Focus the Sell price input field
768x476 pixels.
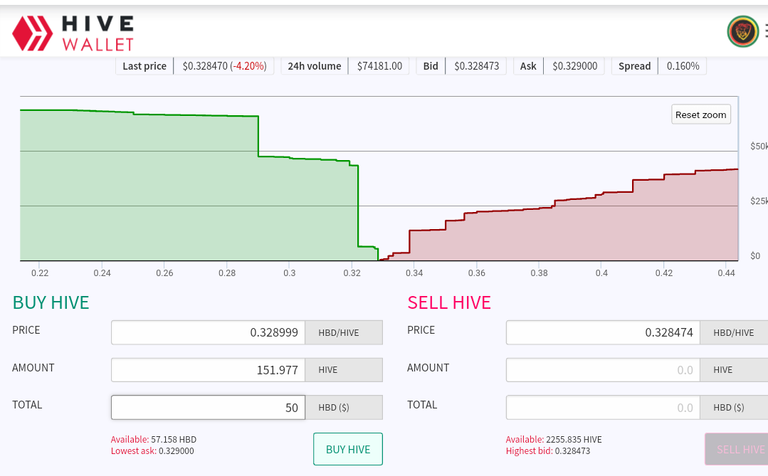click(x=603, y=333)
